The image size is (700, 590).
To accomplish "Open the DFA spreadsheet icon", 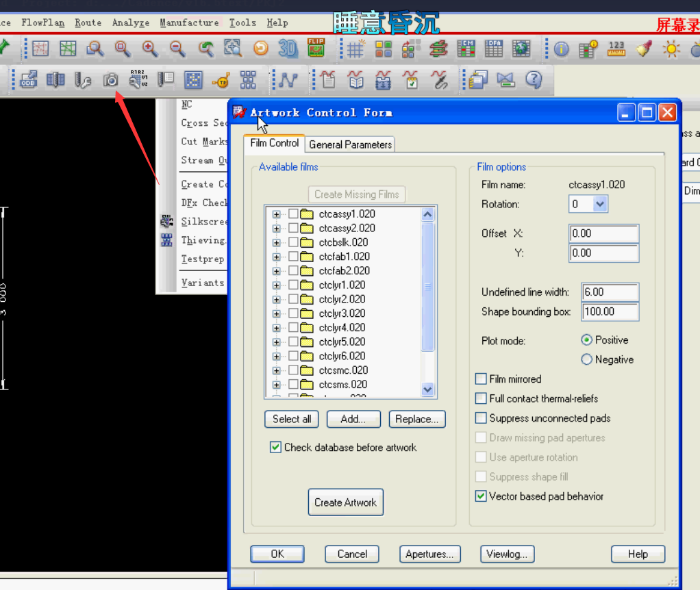I will 493,48.
